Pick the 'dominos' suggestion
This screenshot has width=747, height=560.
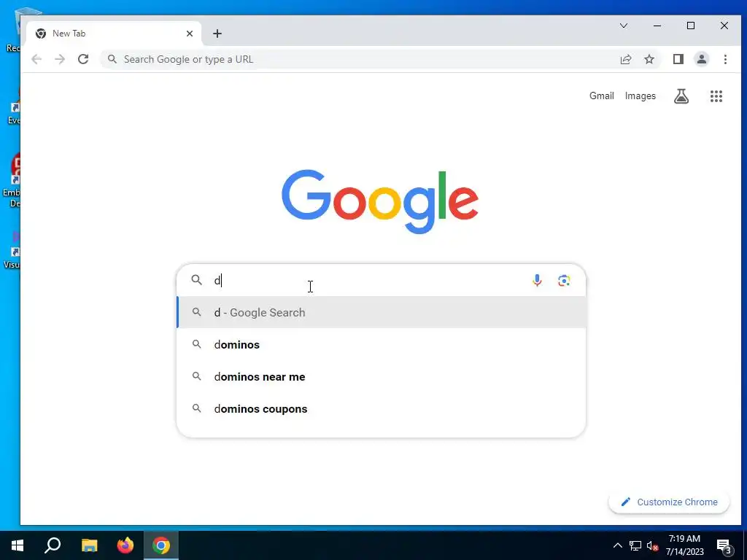pyautogui.click(x=381, y=344)
